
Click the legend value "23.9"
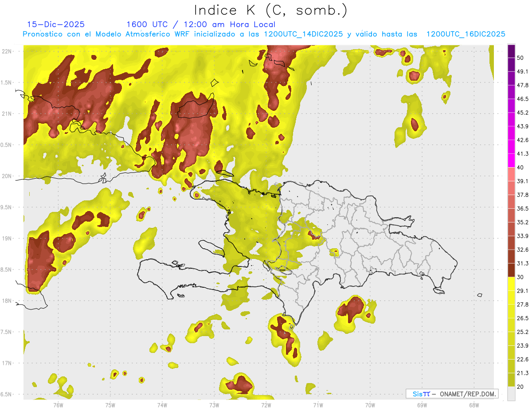[523, 346]
